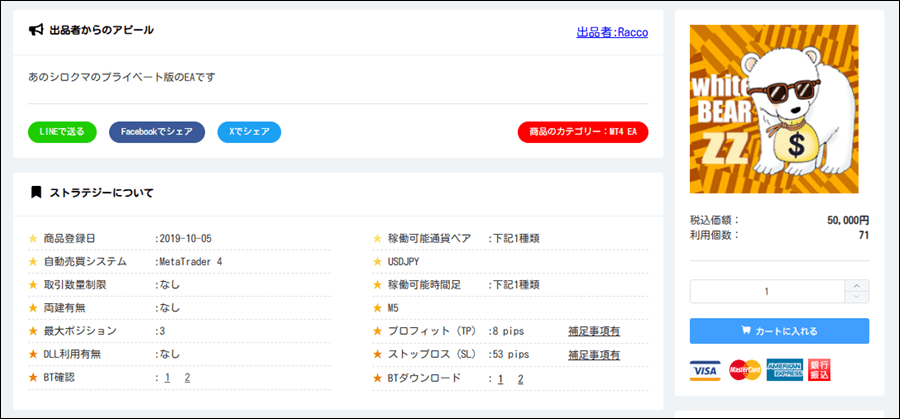900x419 pixels.
Task: Click the star icon next to BT確認
Action: (x=33, y=378)
